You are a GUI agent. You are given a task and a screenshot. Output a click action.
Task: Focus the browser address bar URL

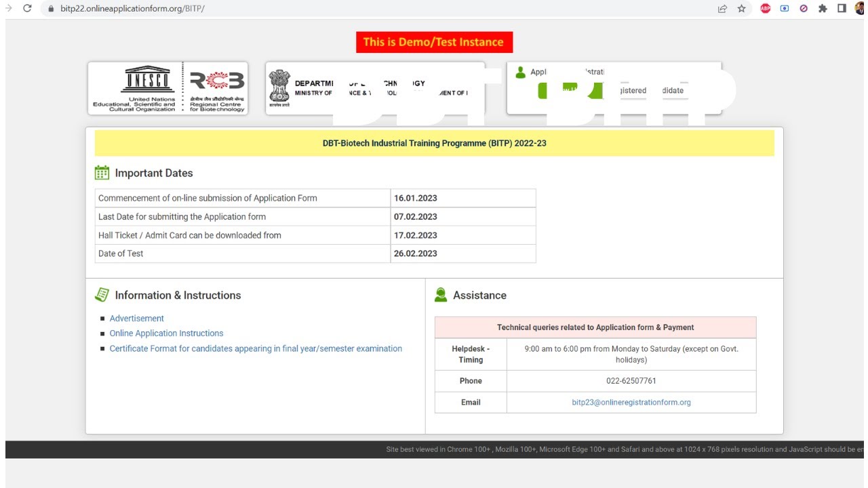132,9
